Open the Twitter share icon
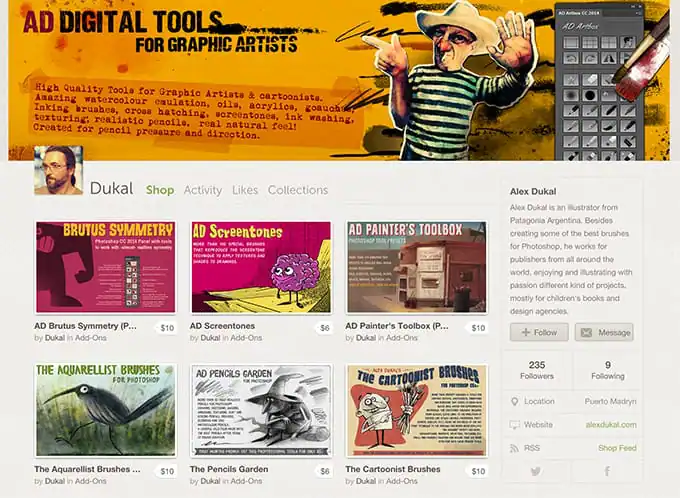680x498 pixels. tap(536, 471)
